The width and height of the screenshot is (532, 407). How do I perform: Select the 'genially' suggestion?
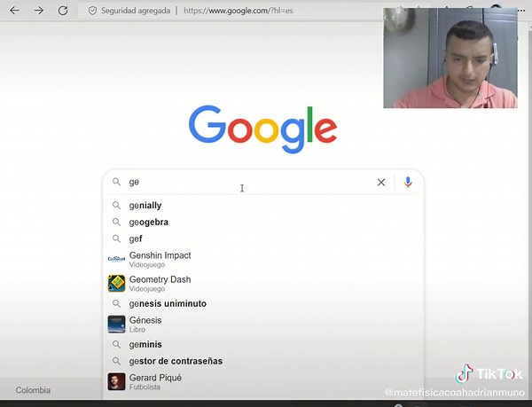263,206
